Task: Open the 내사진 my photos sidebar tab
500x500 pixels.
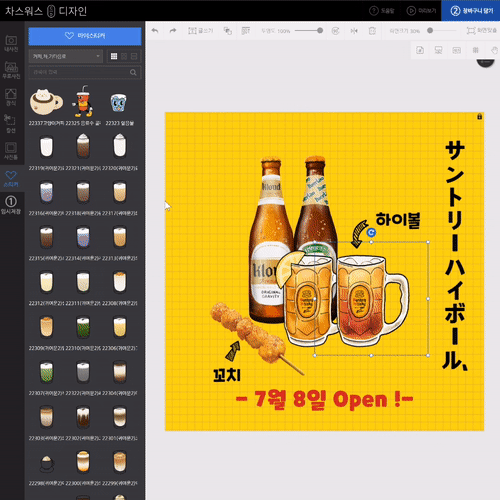Action: (x=11, y=44)
